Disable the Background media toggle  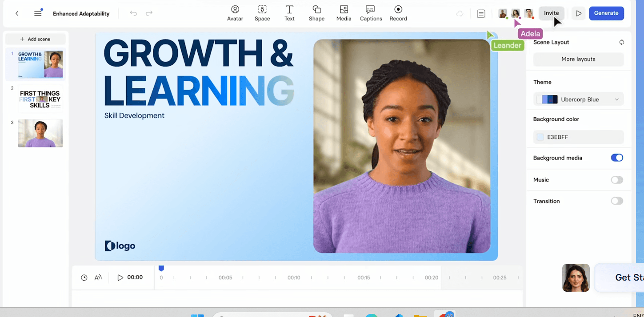616,158
